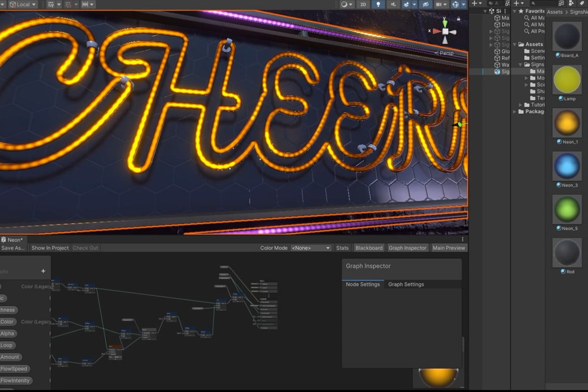
Task: Toggle the 2D view mode
Action: coord(363,5)
